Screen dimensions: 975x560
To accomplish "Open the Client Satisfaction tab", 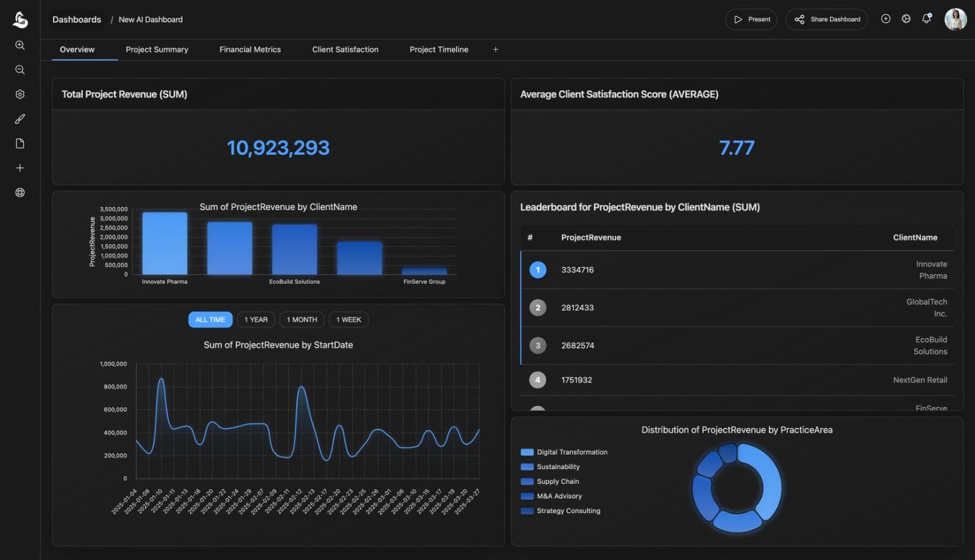I will [x=345, y=49].
